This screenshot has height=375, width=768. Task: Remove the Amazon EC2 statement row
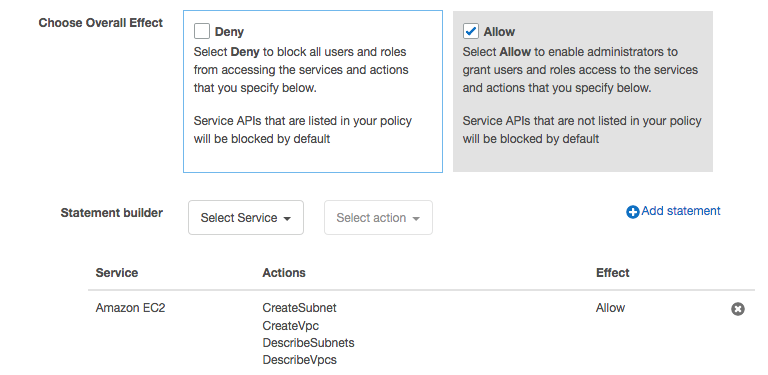[x=738, y=309]
